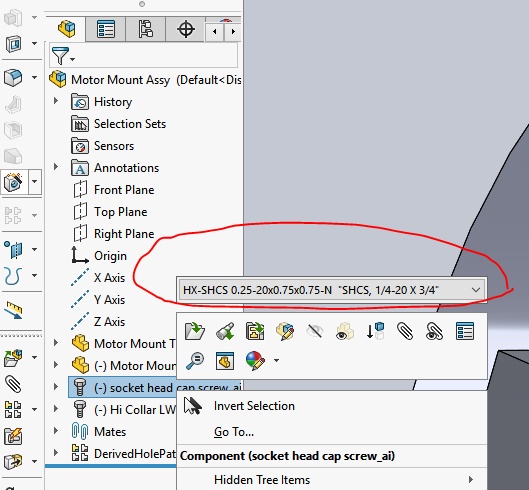Expand the DerivedHolePat feature
The image size is (529, 490).
click(x=56, y=453)
